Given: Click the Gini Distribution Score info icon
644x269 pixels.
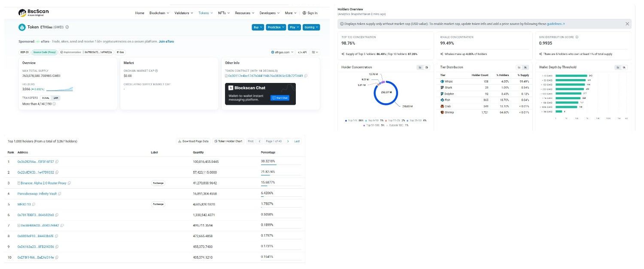Looking at the screenshot, I should point(577,37).
